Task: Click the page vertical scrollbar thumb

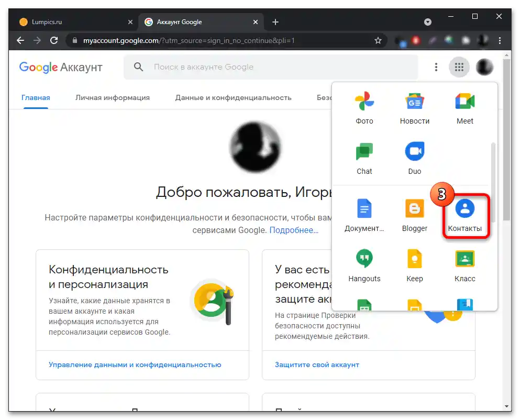Action: pos(506,139)
